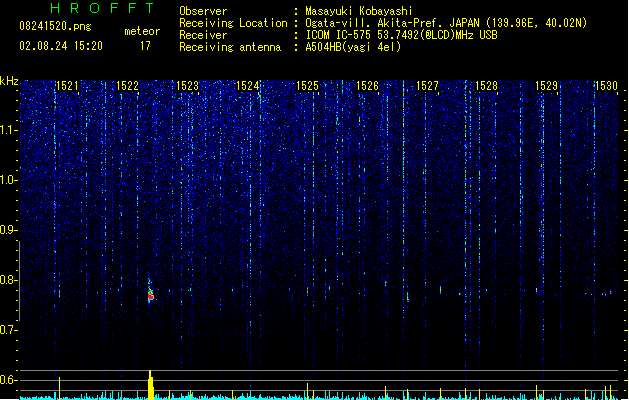Viewport: 629px width, 400px height.
Task: Click the 1525 time marker
Action: tap(307, 86)
